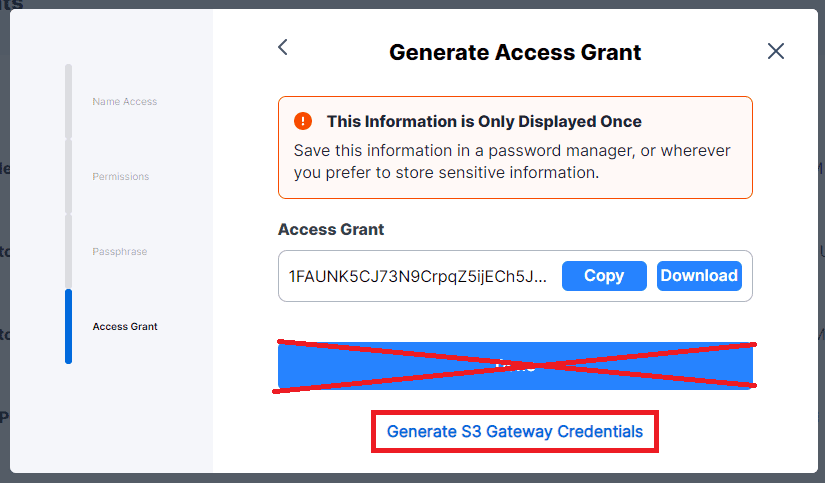Copy the access grant to clipboard
825x483 pixels.
tap(604, 276)
